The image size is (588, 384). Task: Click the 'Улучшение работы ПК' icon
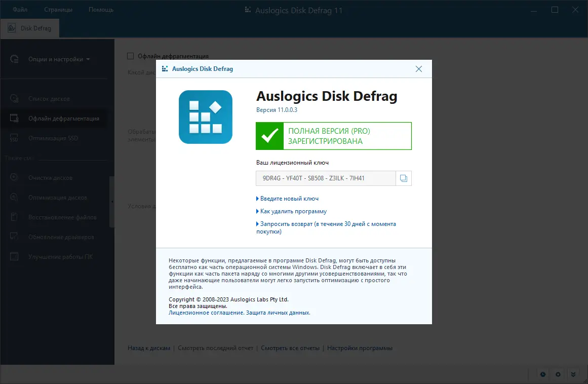[x=14, y=256]
